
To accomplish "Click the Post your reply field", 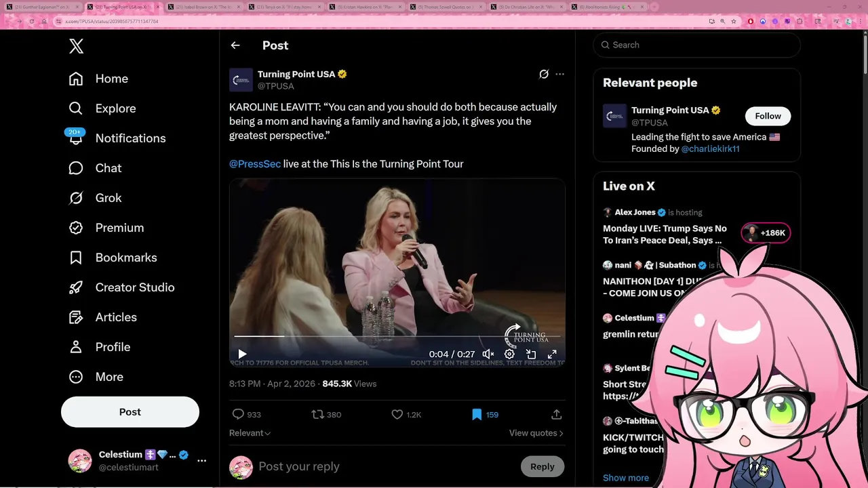I will click(x=387, y=466).
